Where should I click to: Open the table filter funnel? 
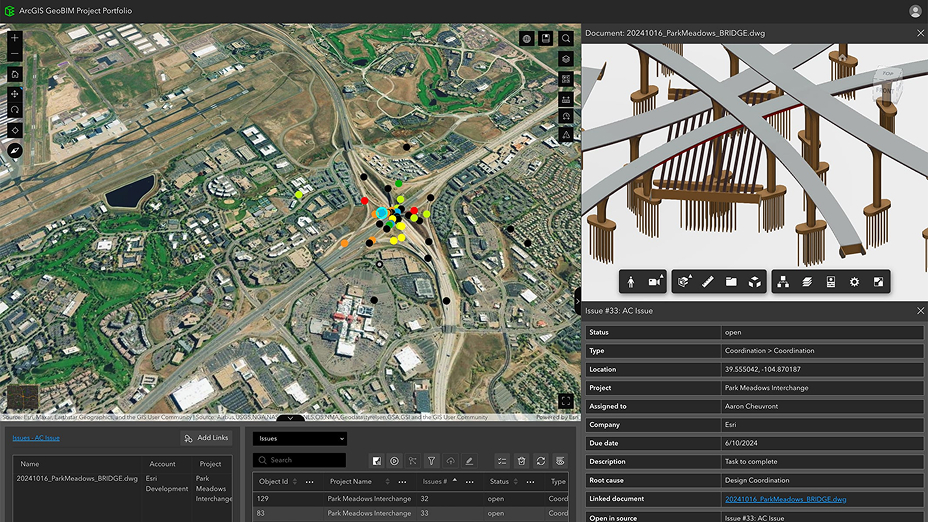pos(431,461)
